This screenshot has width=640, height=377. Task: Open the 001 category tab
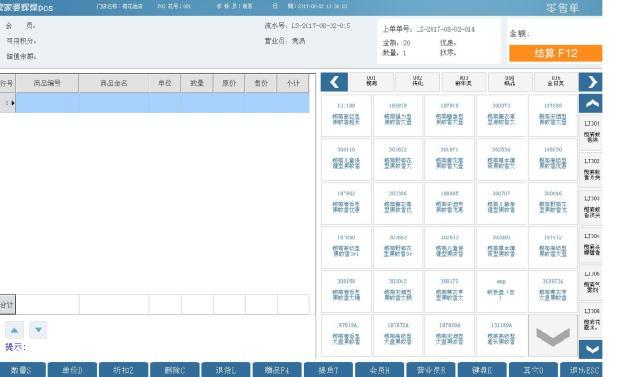click(x=371, y=82)
